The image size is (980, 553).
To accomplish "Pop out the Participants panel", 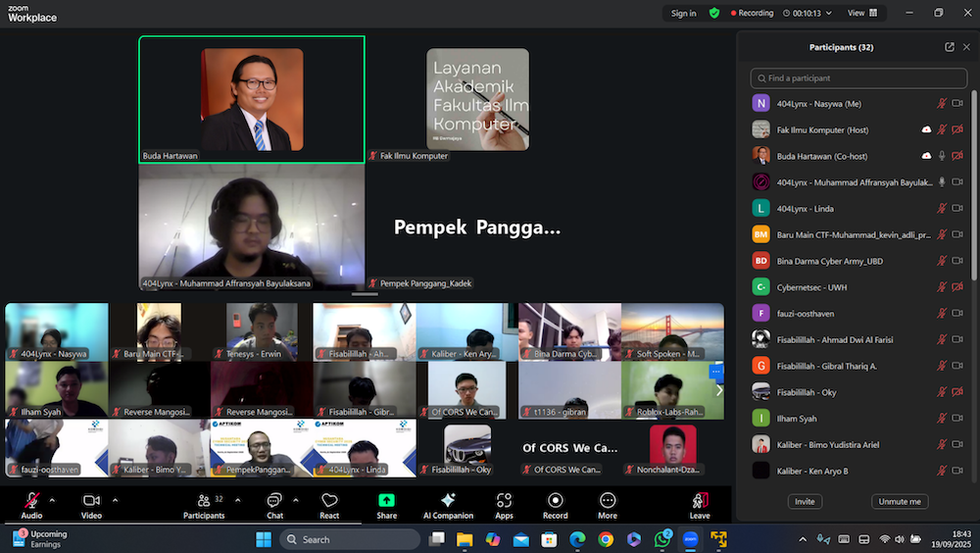I will [949, 47].
